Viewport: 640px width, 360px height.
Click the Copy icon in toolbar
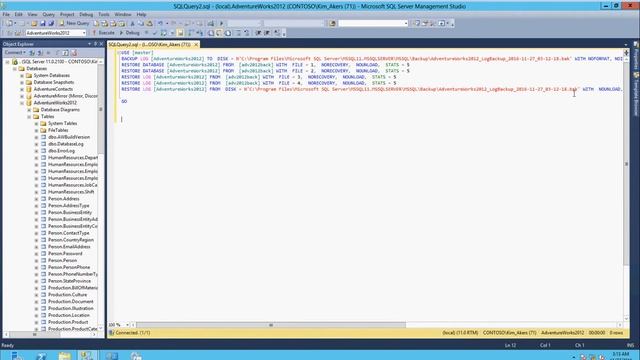[141, 24]
